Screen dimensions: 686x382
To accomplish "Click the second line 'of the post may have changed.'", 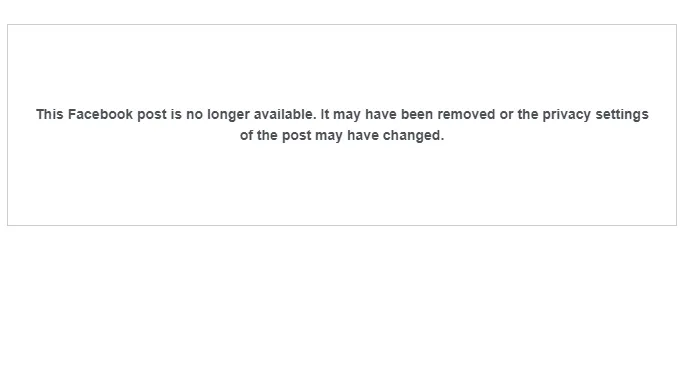I will point(342,136).
